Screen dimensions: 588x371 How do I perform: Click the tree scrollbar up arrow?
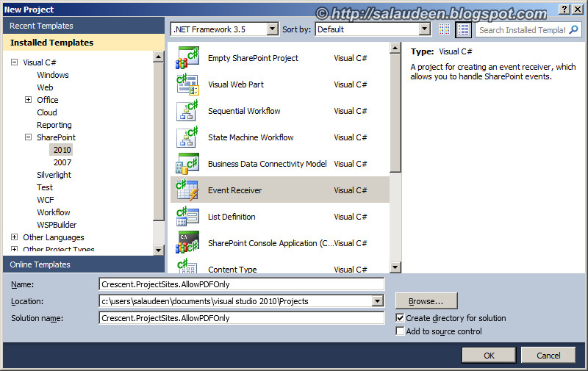tap(159, 57)
